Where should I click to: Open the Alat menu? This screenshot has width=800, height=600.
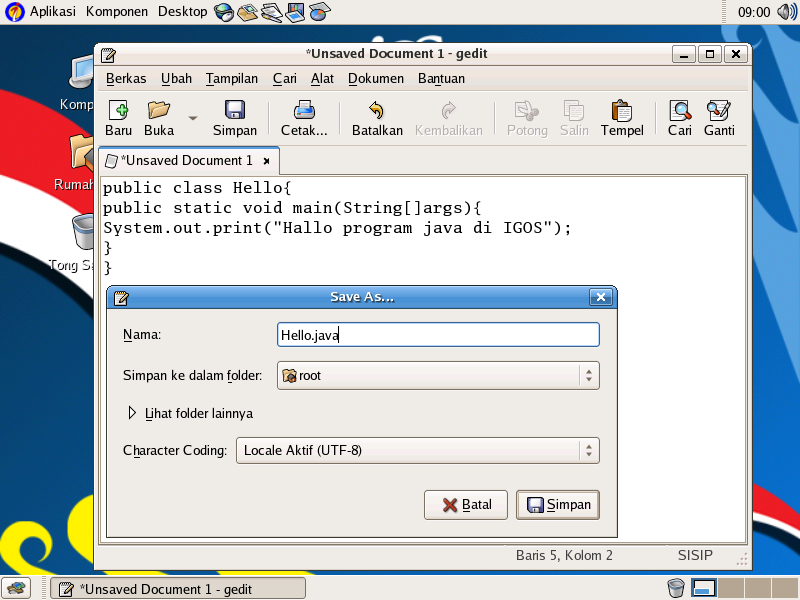tap(322, 79)
